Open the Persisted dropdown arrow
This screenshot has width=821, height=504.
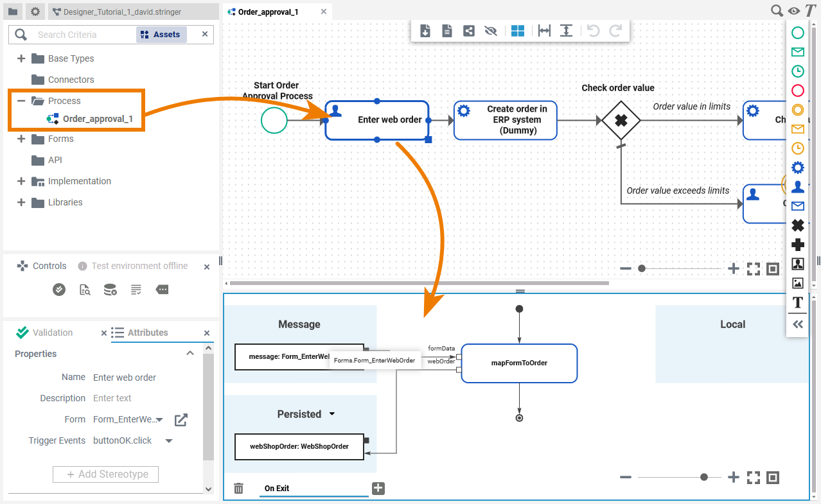[x=332, y=414]
